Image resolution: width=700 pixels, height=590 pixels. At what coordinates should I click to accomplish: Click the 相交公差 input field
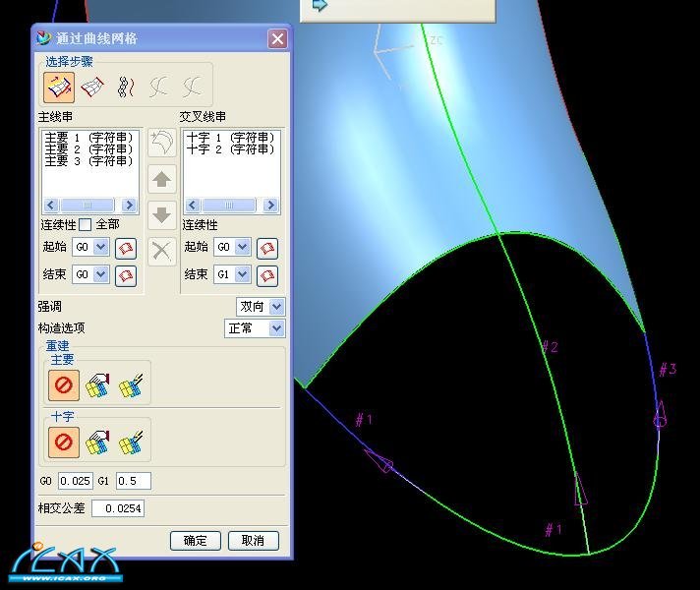coord(117,508)
